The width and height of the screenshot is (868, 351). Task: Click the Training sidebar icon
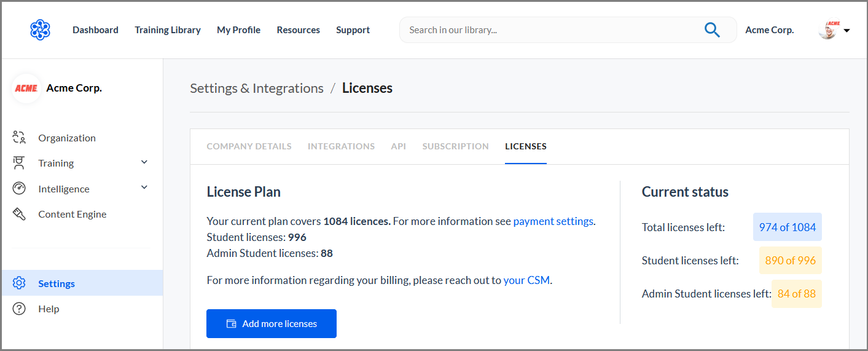click(x=19, y=163)
